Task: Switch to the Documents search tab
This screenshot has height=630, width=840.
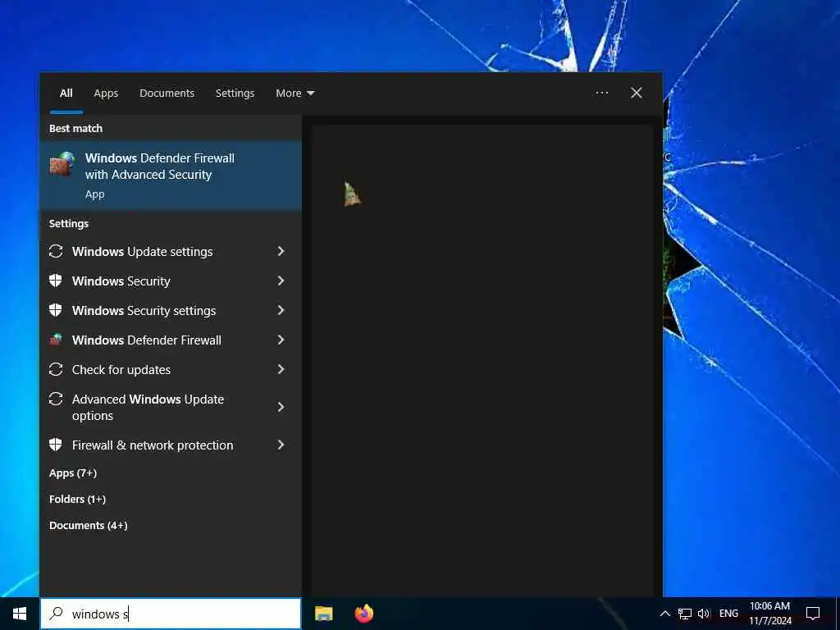Action: tap(167, 94)
